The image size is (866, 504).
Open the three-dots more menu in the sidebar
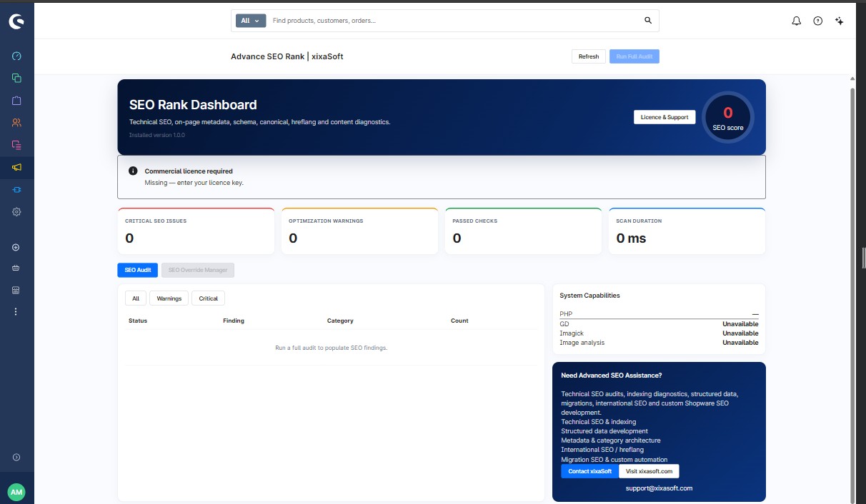coord(16,311)
